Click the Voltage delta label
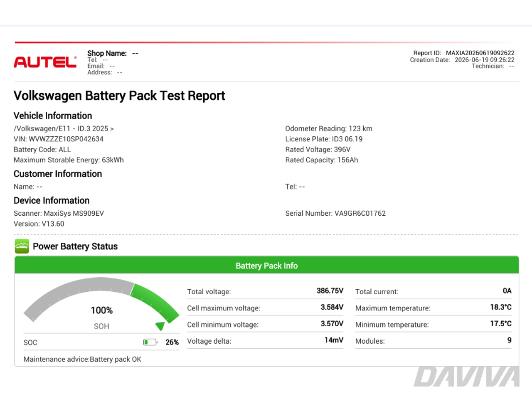 click(x=209, y=341)
